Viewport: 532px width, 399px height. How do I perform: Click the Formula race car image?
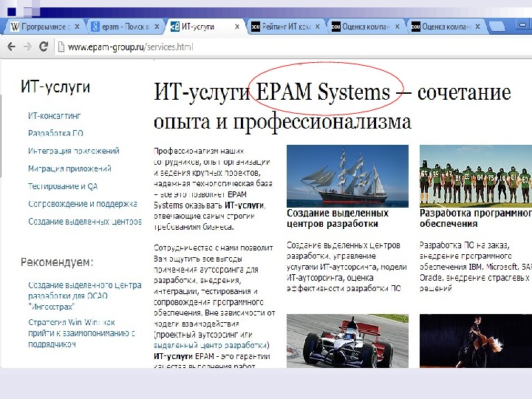click(x=347, y=341)
